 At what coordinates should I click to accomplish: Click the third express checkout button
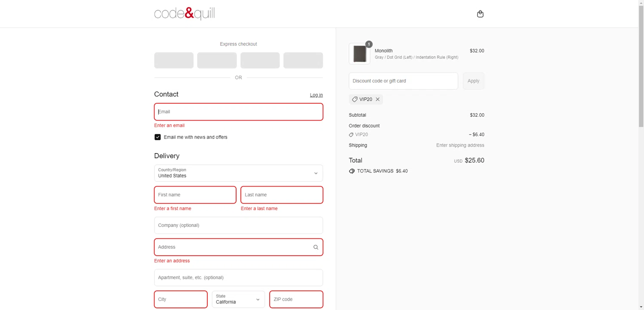(x=260, y=60)
